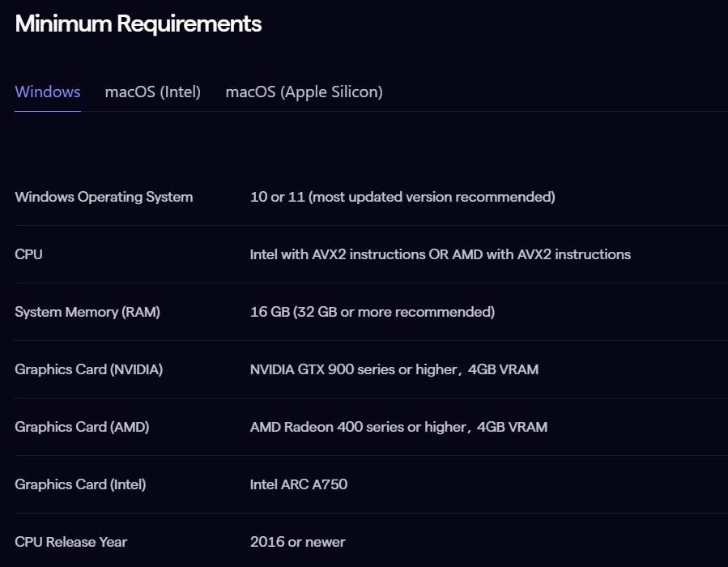Click the Graphics Card (NVIDIA) label
The height and width of the screenshot is (567, 728).
pos(89,369)
